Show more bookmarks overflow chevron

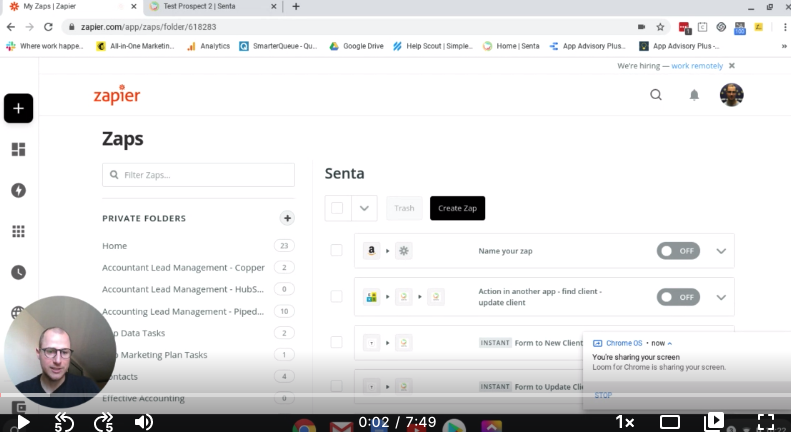(x=784, y=46)
